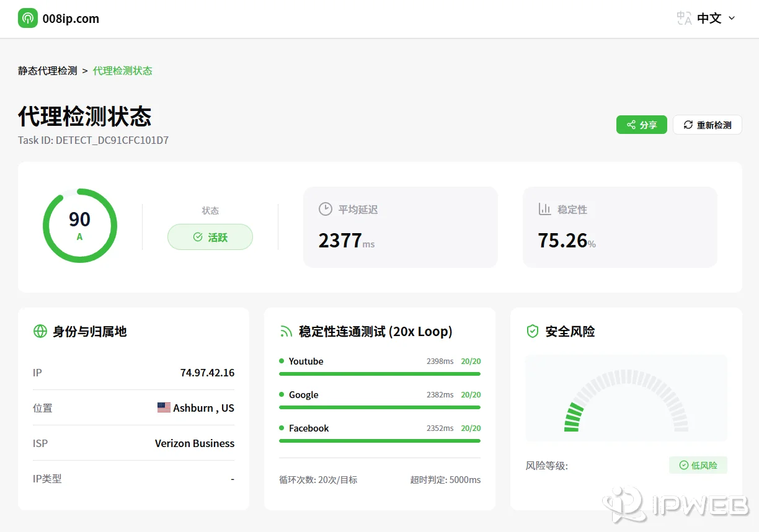
Task: Click the signal icon beside 稳定性连通测试
Action: coord(286,331)
